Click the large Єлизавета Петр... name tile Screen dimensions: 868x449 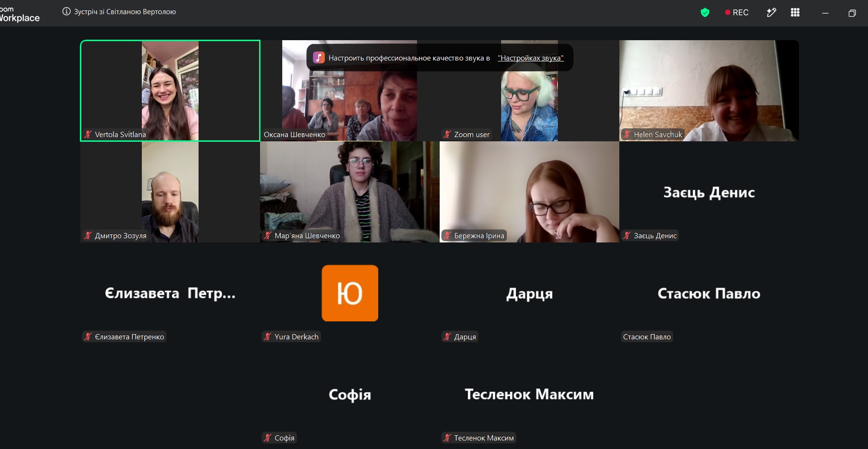(170, 294)
